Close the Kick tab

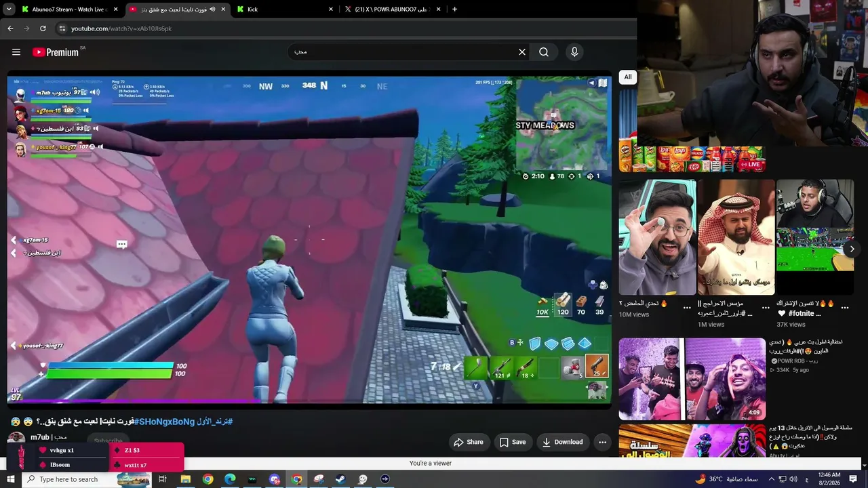pos(331,9)
